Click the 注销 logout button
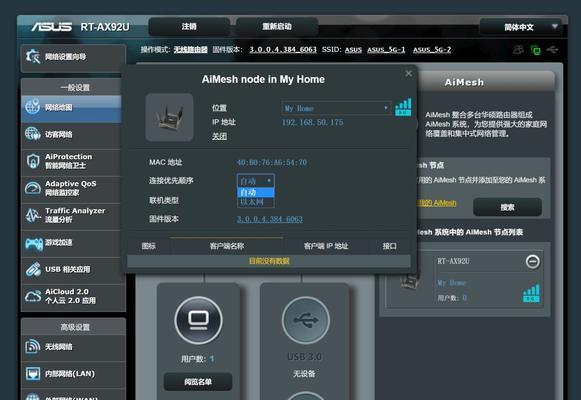Viewport: 581px width, 400px height. click(x=189, y=27)
